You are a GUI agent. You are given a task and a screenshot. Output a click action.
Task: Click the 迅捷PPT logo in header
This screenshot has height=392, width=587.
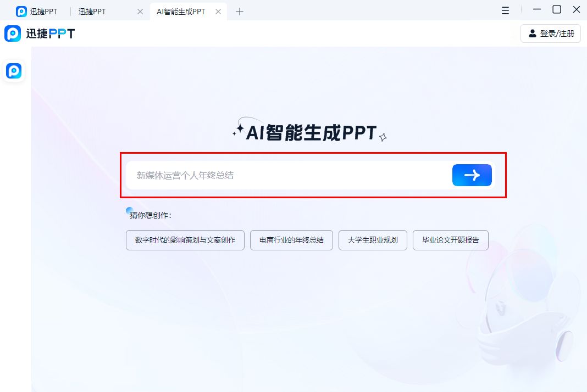click(x=40, y=33)
